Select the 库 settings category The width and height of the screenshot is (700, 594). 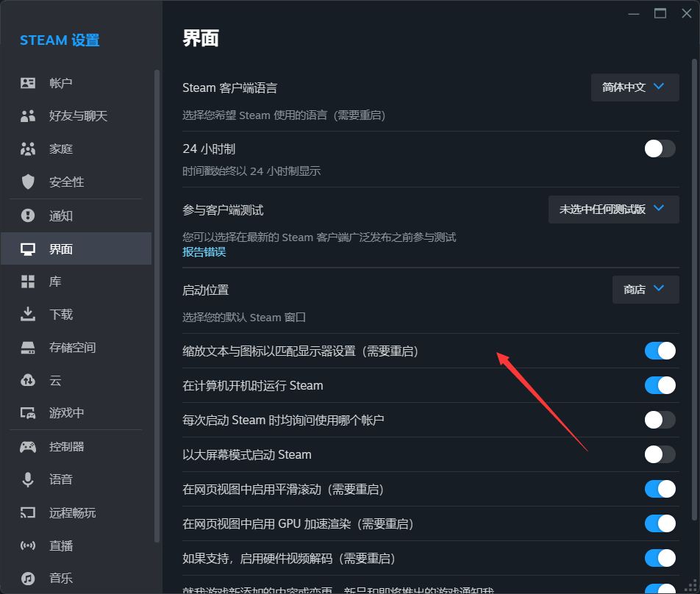click(x=76, y=282)
